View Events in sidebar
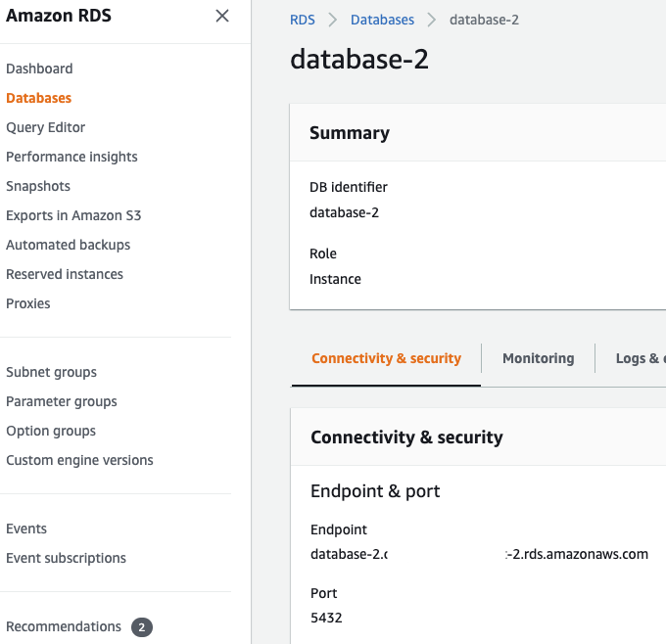Screen dimensions: 666x644 pyautogui.click(x=26, y=529)
